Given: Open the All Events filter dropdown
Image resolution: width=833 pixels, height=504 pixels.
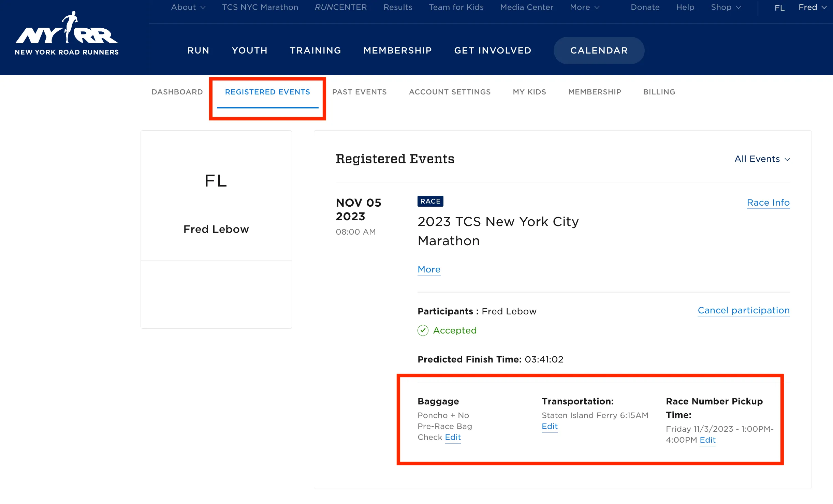Looking at the screenshot, I should (762, 159).
